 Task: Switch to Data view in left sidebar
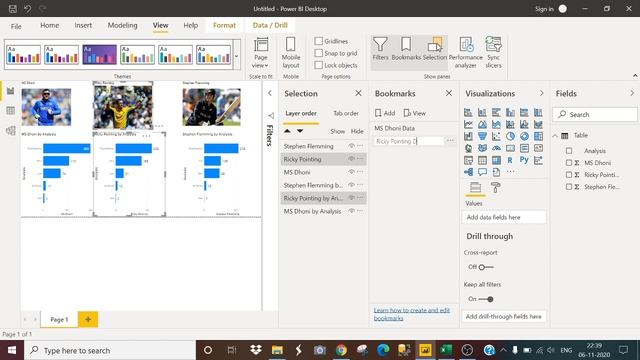(x=11, y=111)
